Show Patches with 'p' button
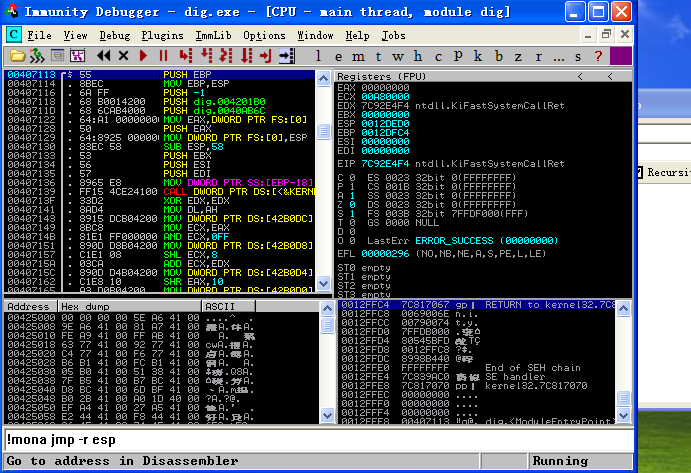Image resolution: width=691 pixels, height=473 pixels. pos(458,56)
